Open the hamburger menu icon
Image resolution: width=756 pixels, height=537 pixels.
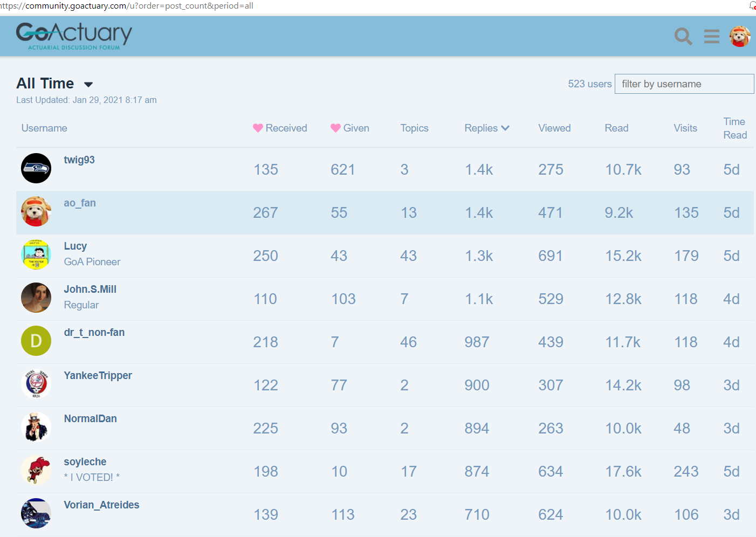point(712,36)
